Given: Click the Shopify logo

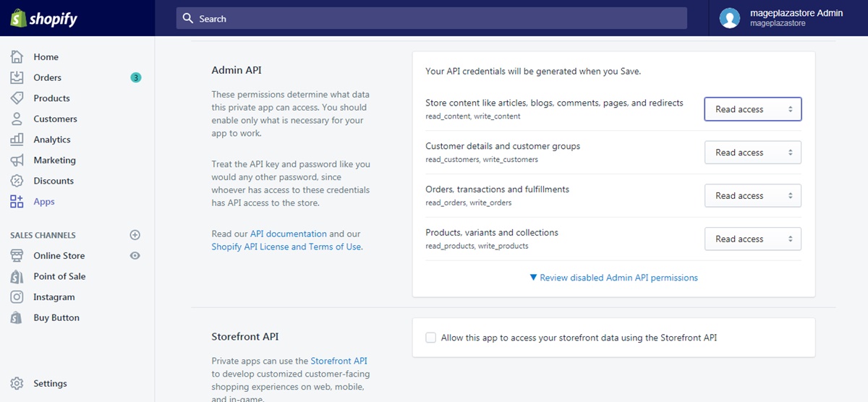Looking at the screenshot, I should 43,18.
